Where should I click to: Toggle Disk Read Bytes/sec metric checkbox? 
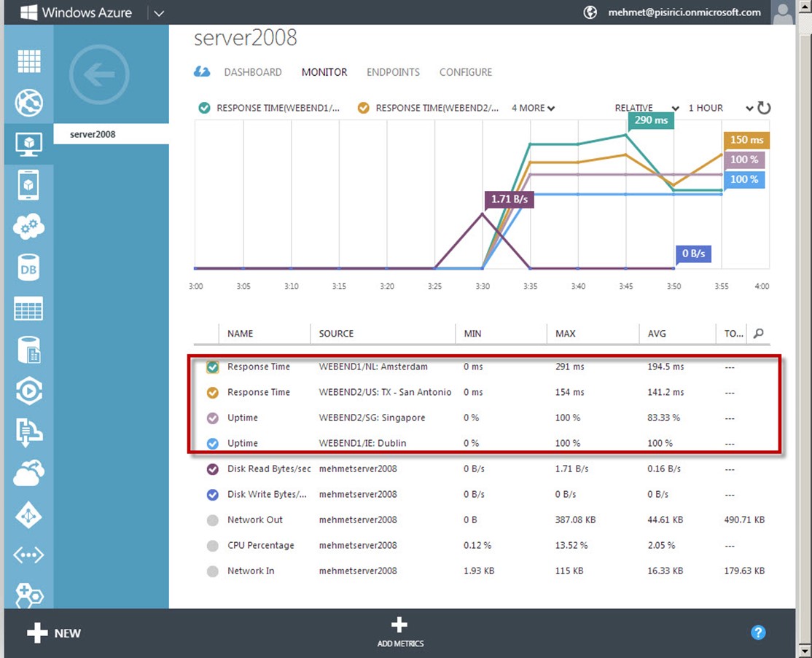(213, 469)
